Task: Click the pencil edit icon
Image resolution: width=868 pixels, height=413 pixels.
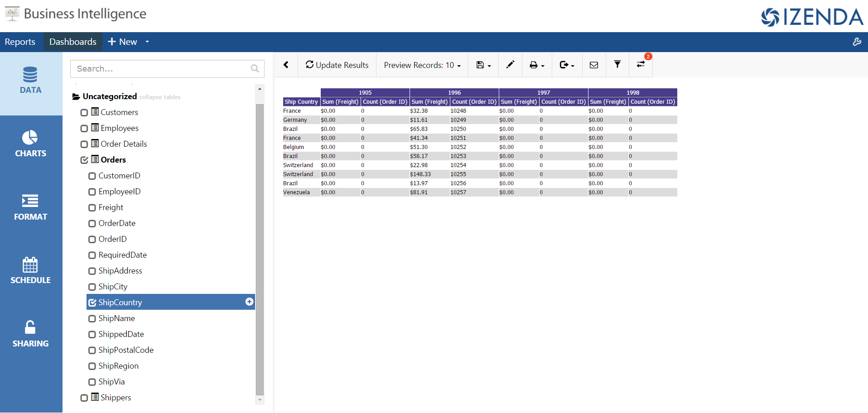Action: (x=510, y=65)
